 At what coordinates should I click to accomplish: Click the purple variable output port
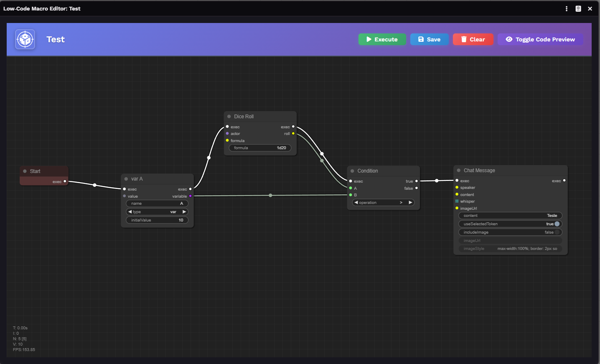(191, 196)
